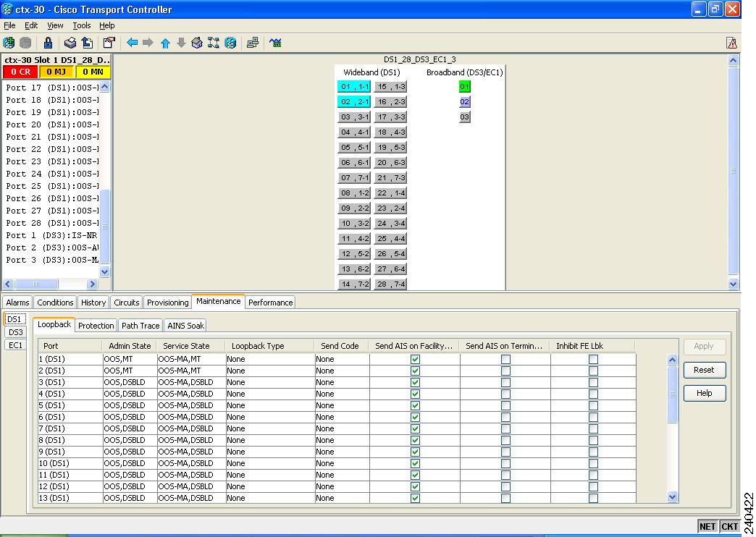Viewport: 756px width, 537px height.
Task: Click the print toolbar icon
Action: pos(70,43)
